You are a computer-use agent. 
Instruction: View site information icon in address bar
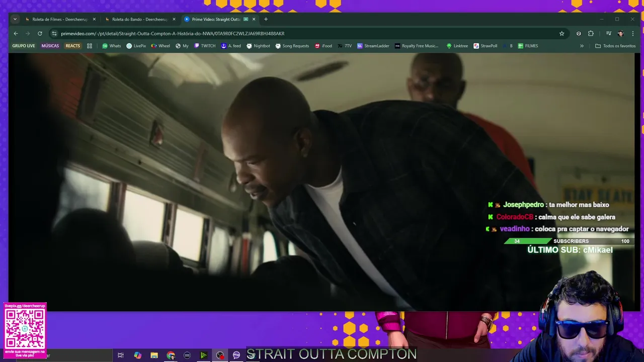point(54,33)
